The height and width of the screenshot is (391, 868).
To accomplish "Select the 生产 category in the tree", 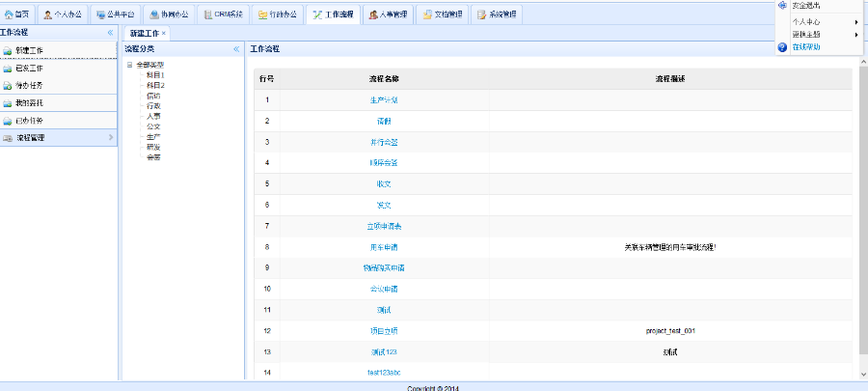I will pos(153,137).
